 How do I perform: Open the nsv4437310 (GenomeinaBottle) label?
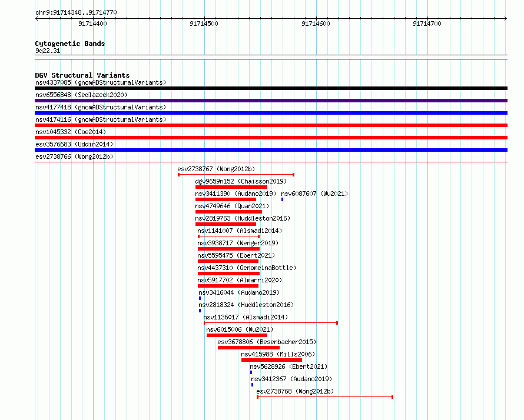tap(247, 268)
